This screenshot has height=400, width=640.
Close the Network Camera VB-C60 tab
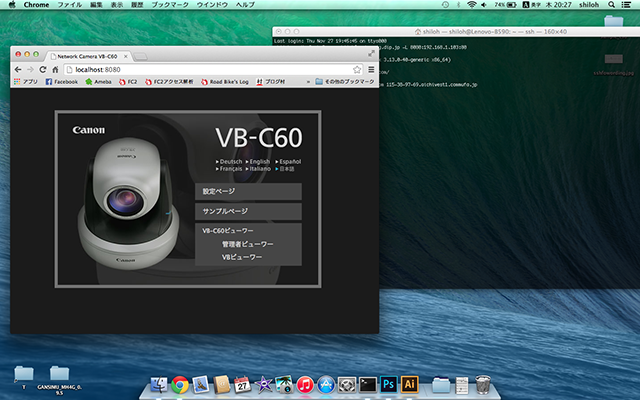[x=126, y=56]
